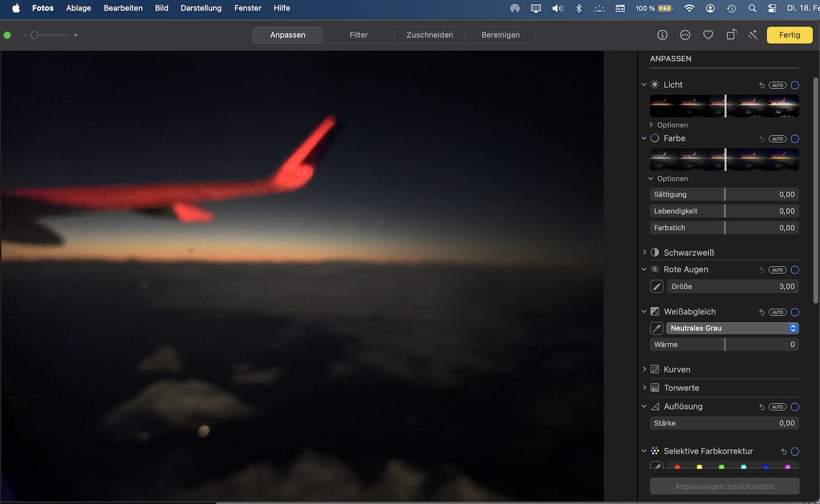Mark the photo as favorite with the heart
This screenshot has width=820, height=504.
pos(708,35)
